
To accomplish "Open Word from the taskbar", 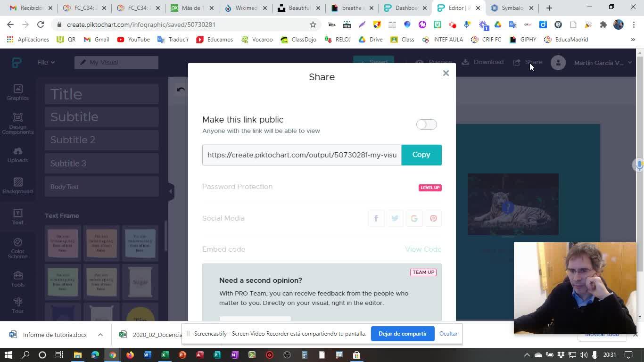I will coord(148,355).
